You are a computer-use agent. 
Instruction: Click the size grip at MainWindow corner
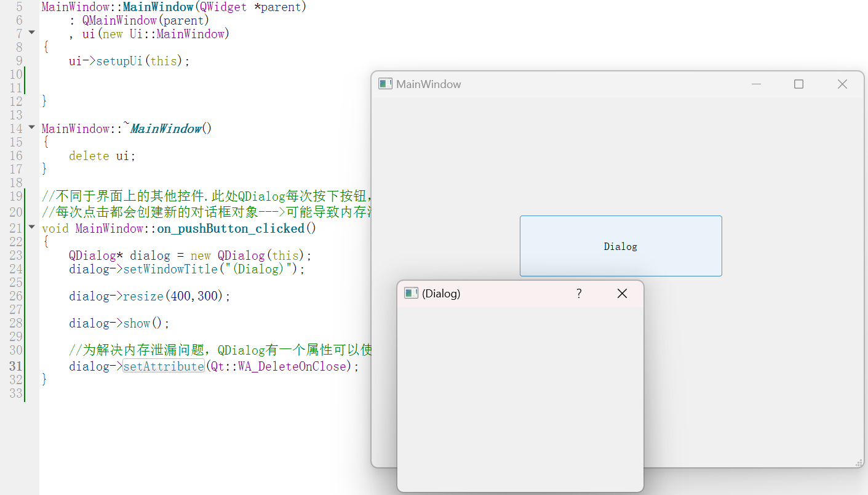tap(859, 463)
